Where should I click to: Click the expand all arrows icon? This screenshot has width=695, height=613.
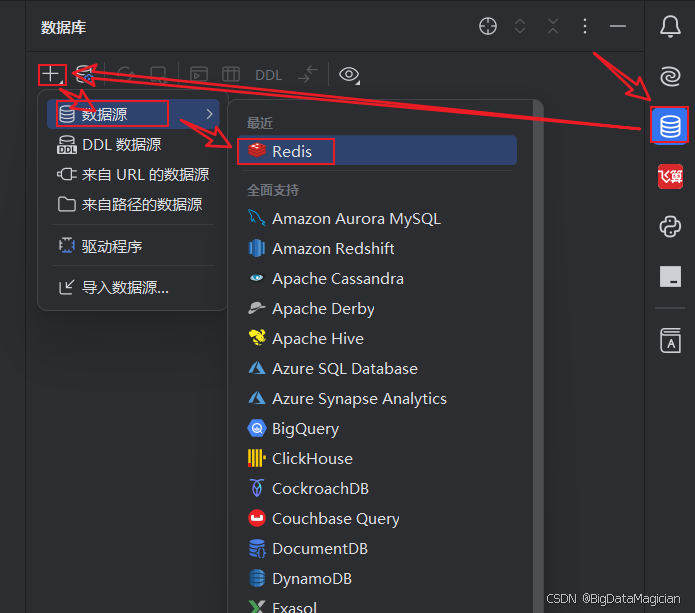click(x=520, y=26)
